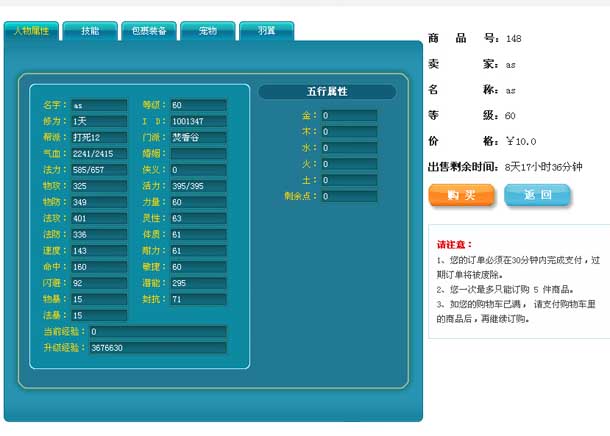Click the 潜能 field showing 295
This screenshot has width=610, height=436.
pos(198,283)
